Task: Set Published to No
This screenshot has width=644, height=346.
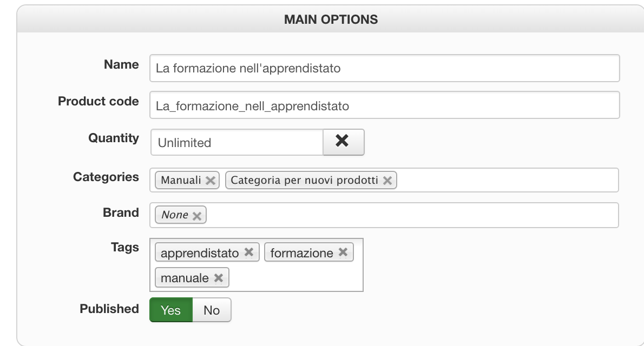Action: tap(212, 310)
